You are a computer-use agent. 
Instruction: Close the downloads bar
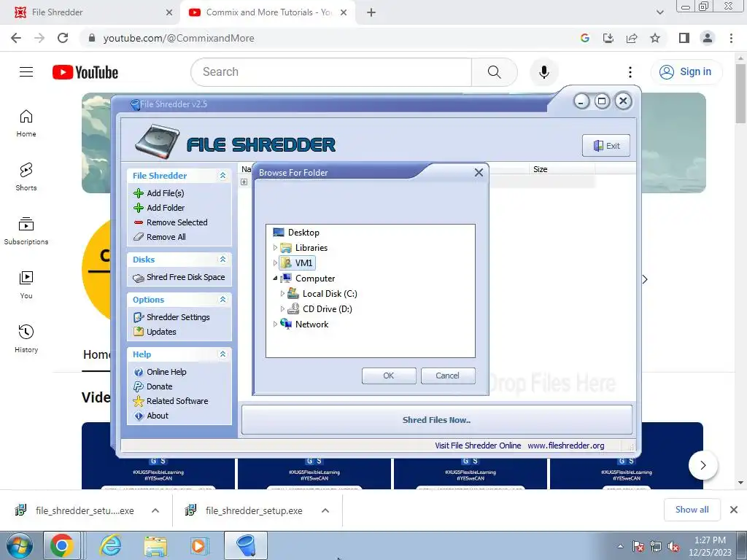tap(734, 510)
